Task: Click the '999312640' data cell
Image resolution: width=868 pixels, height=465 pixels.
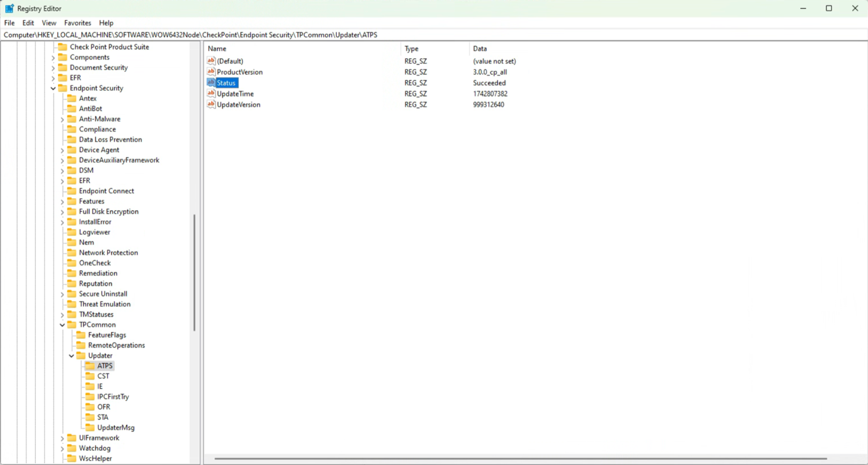Action: (x=489, y=105)
